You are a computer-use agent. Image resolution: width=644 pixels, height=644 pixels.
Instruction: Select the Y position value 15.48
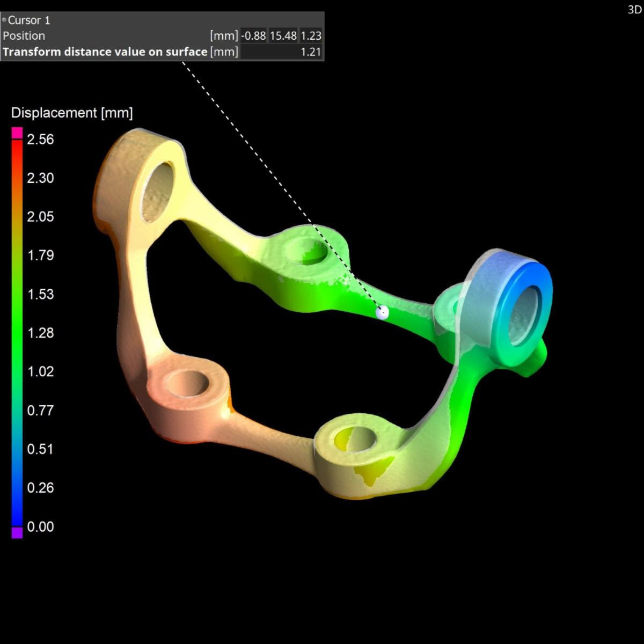tap(283, 36)
